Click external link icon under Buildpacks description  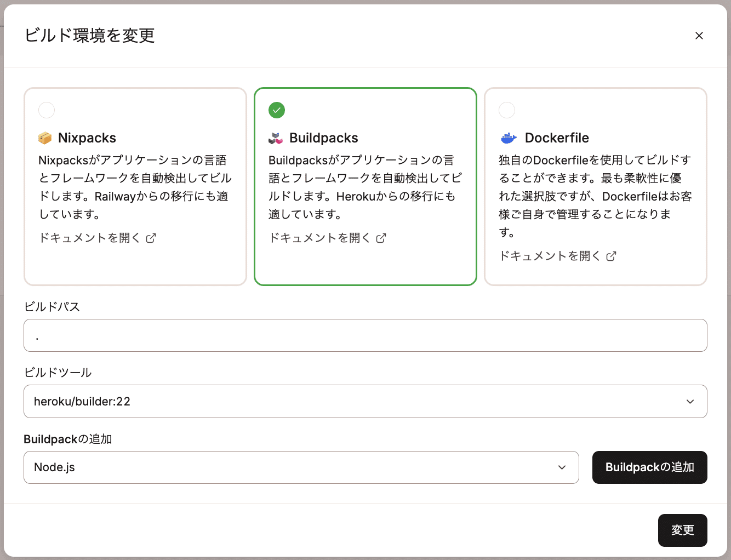tap(381, 238)
